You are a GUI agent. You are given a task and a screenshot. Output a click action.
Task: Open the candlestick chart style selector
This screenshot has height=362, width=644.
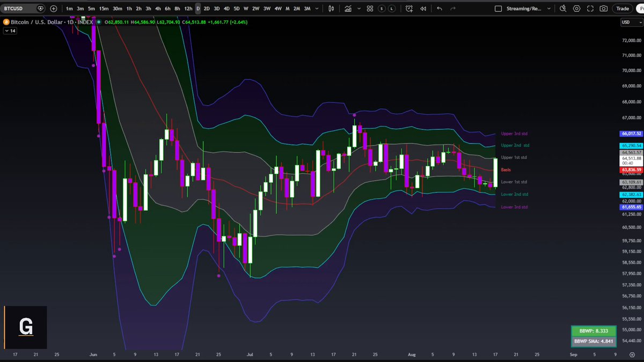click(x=331, y=9)
